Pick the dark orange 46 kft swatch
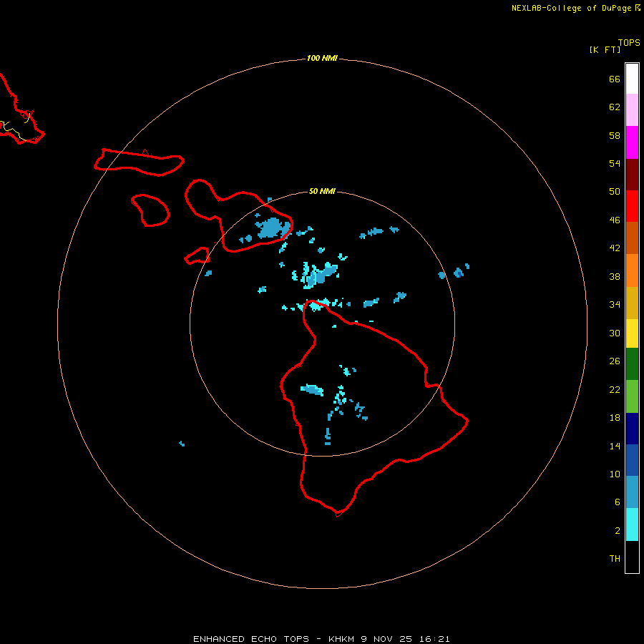644x644 pixels. pos(632,238)
